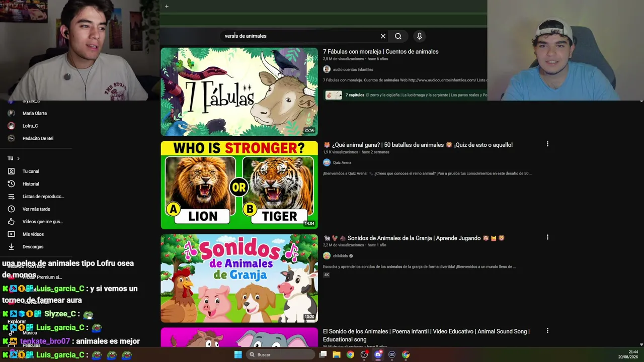The height and width of the screenshot is (362, 644).
Task: Click the audio cuentos infantiles channel avatar
Action: (327, 69)
